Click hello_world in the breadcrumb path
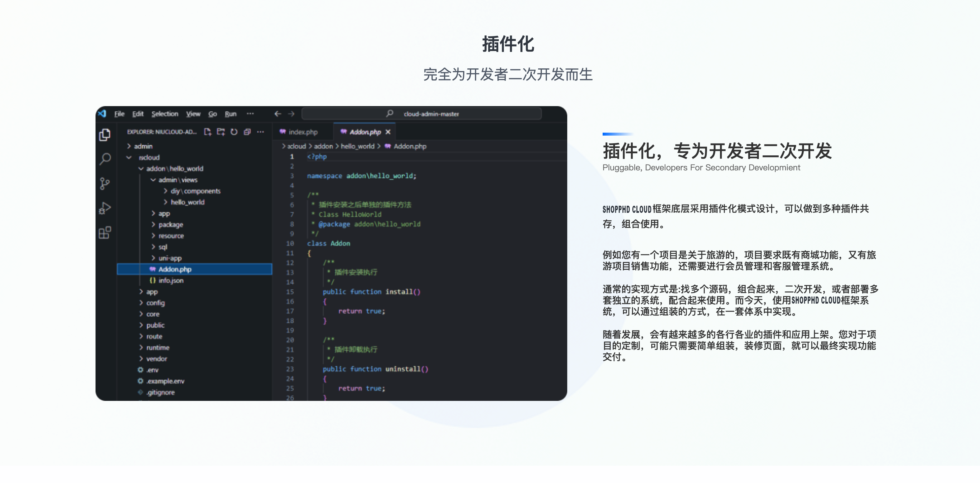The height and width of the screenshot is (484, 980). 357,146
